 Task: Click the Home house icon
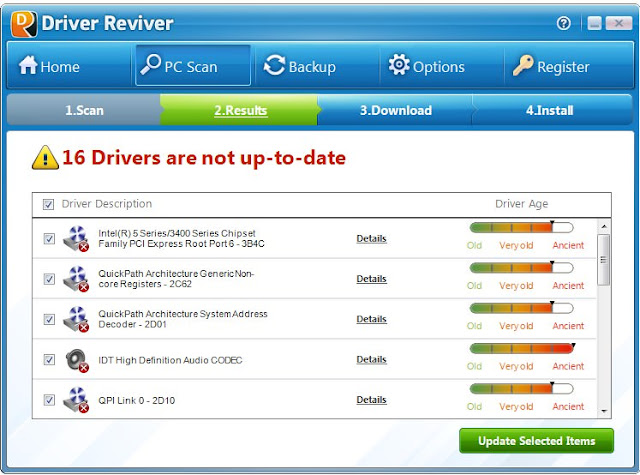28,65
